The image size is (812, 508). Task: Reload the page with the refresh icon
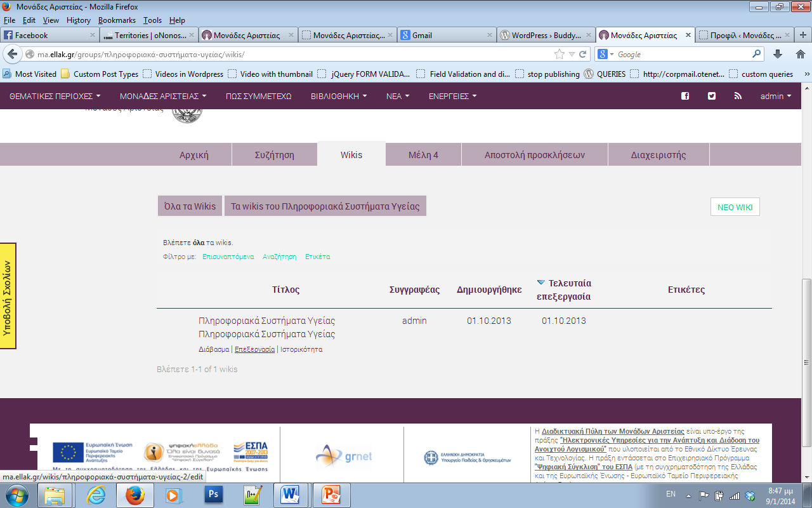pos(582,54)
